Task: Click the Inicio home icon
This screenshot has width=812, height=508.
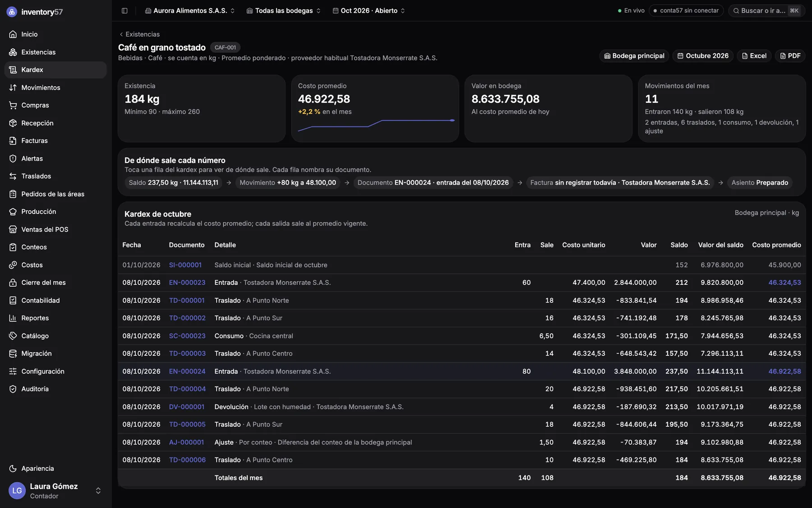Action: pyautogui.click(x=13, y=34)
